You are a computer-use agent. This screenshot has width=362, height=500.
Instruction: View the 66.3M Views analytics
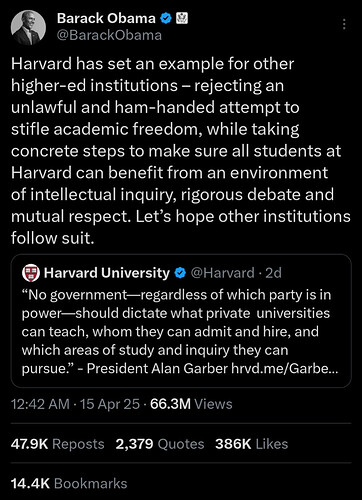click(191, 404)
